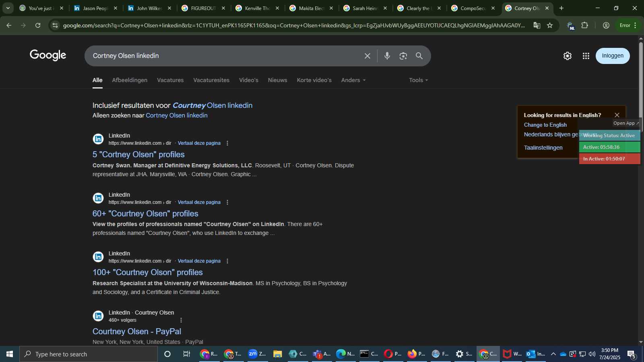Switch to the Makita Elec browser tab

coord(311,8)
